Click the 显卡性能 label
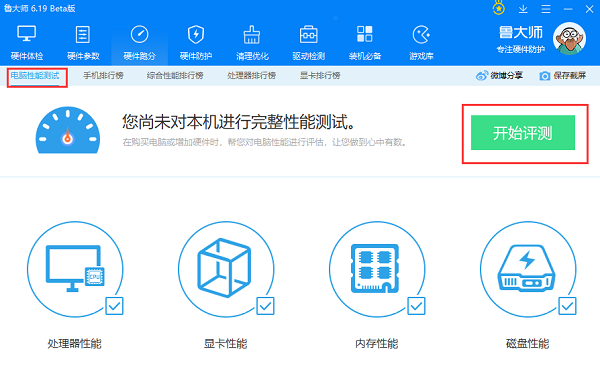 coord(225,343)
